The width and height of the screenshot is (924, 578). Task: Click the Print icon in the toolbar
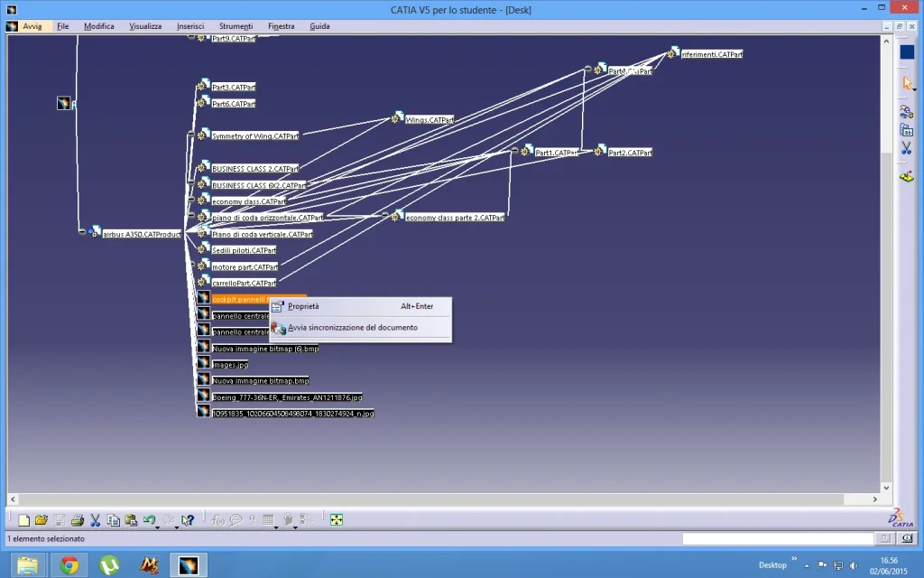pos(78,520)
